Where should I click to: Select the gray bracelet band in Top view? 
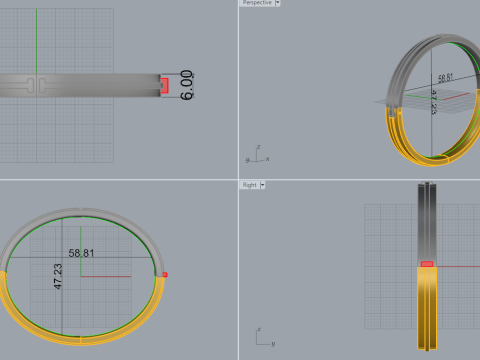[100, 86]
